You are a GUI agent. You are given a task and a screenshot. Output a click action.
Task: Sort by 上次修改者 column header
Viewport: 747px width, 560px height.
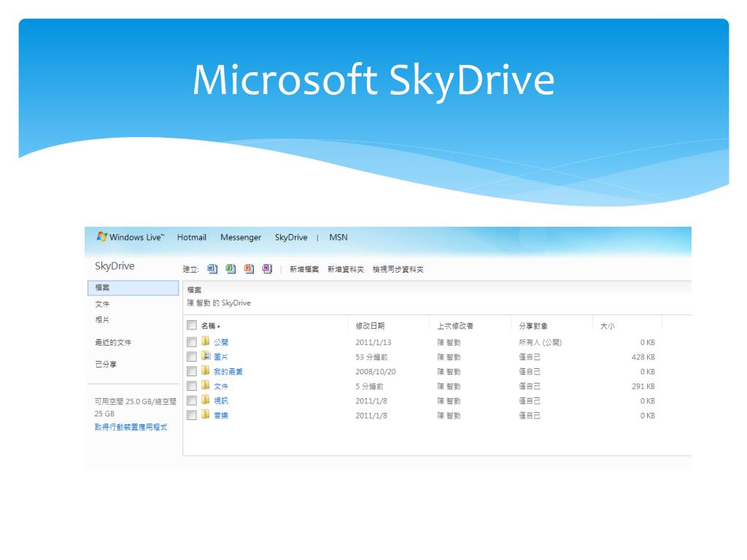coord(455,326)
